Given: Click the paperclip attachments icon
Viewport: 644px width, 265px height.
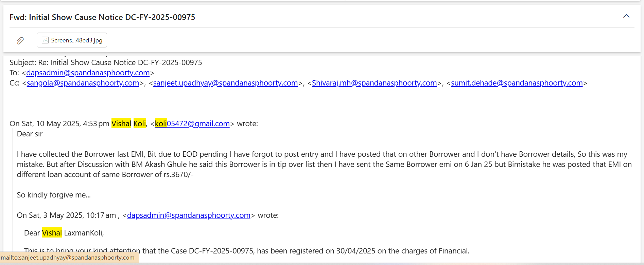Looking at the screenshot, I should tap(20, 41).
